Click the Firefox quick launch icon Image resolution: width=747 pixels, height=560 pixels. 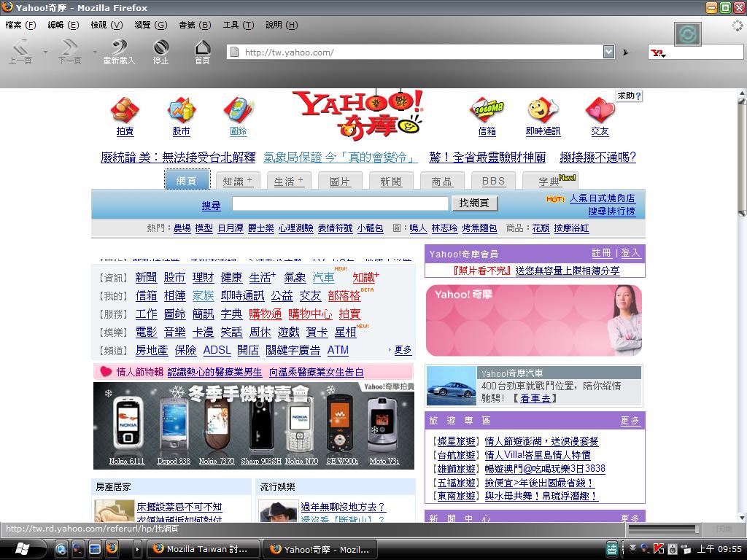click(112, 548)
